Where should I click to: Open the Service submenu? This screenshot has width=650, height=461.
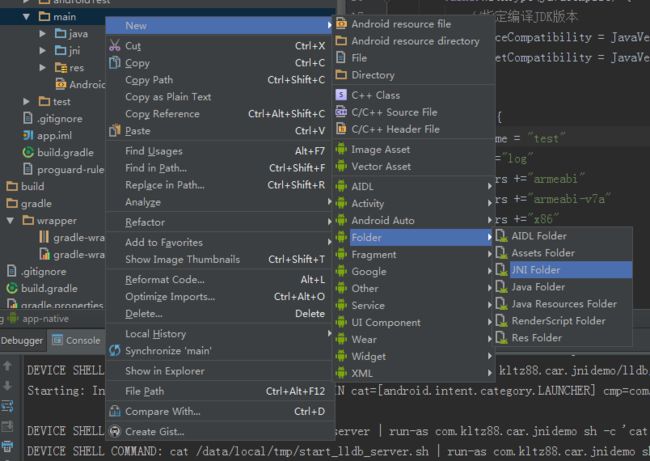pos(414,306)
